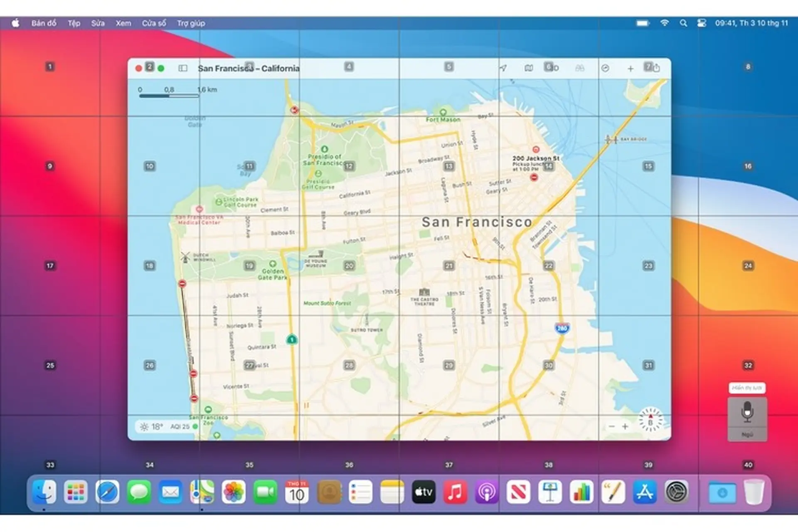Viewport: 798px width, 532px height.
Task: Select the Fort Mason pin
Action: [x=443, y=112]
